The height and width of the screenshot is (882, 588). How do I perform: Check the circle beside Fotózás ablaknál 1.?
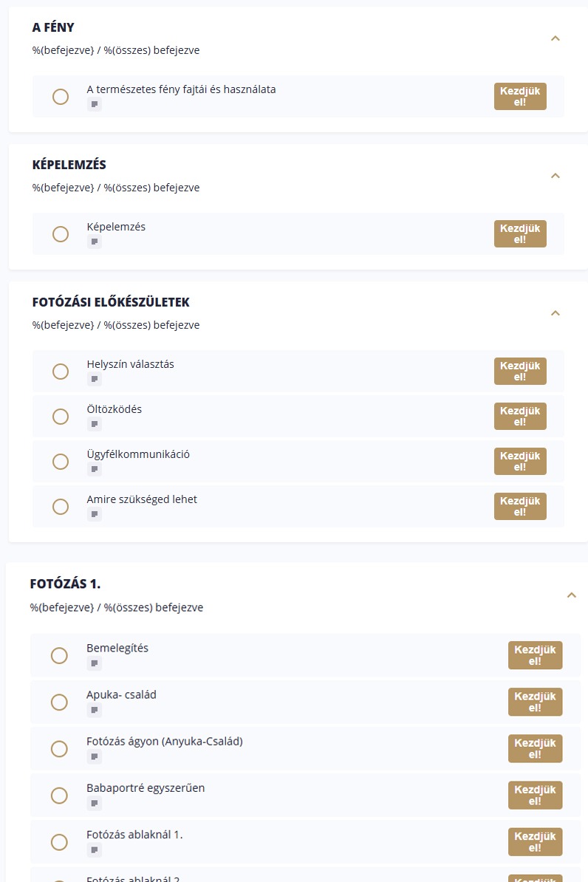point(59,842)
